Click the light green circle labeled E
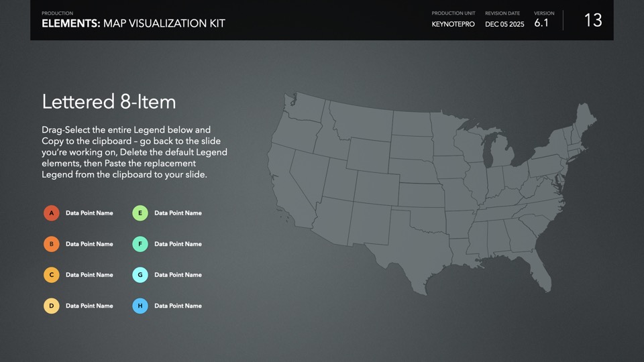The height and width of the screenshot is (362, 644). (140, 213)
